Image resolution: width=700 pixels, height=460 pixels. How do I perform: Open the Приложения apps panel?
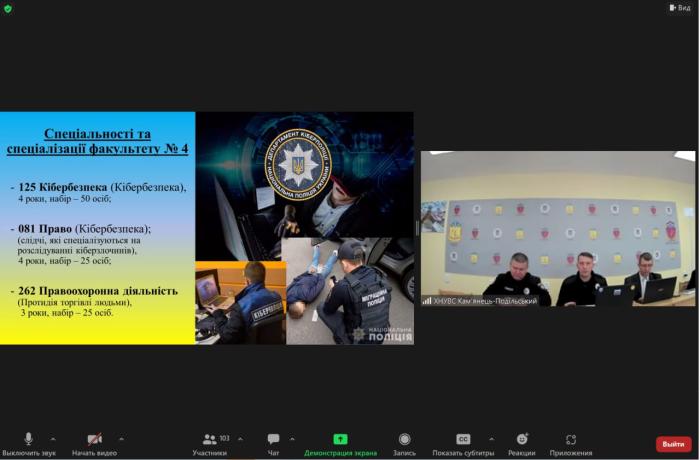coord(570,440)
